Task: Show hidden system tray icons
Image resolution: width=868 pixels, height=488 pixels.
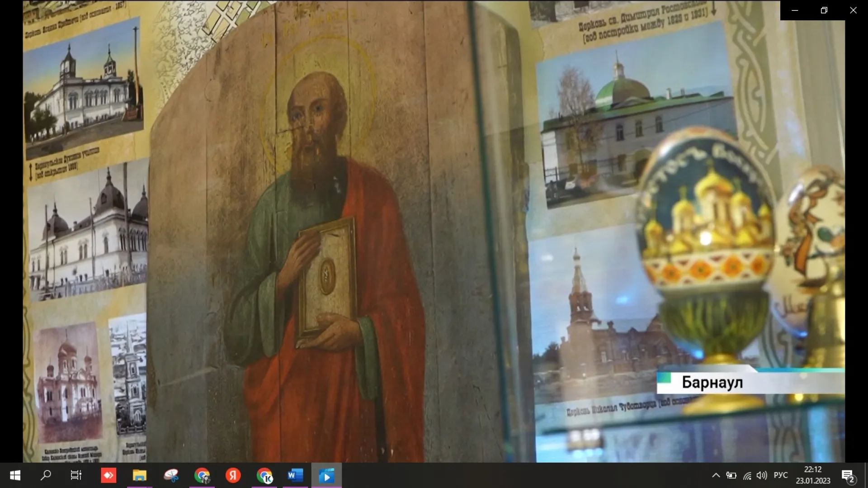Action: pyautogui.click(x=716, y=475)
